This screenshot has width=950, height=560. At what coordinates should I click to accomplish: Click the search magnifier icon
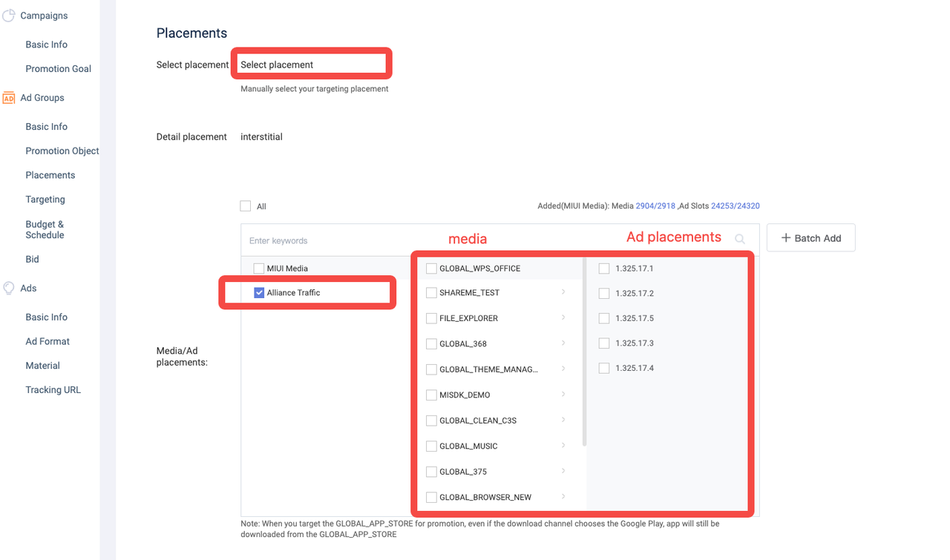(739, 239)
